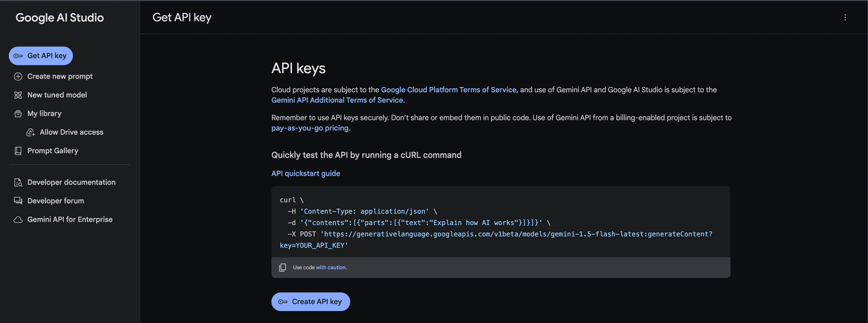Select Get API key in the sidebar
This screenshot has height=323, width=868.
[41, 56]
